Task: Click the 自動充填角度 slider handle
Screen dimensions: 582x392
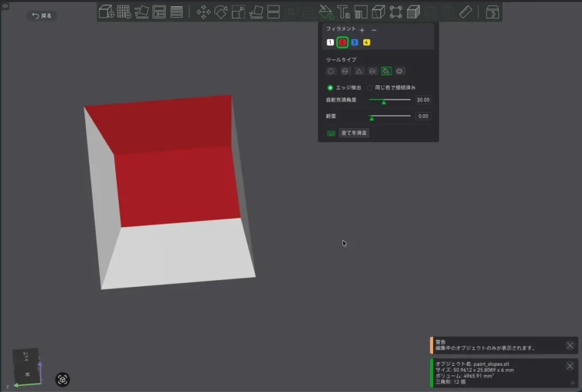Action: 384,102
